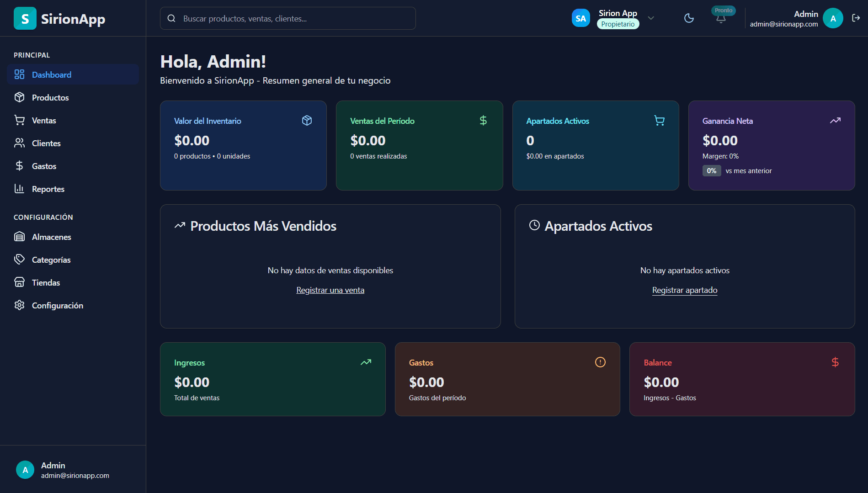Select the Ventas cart icon in sidebar
The image size is (868, 493).
tap(19, 120)
